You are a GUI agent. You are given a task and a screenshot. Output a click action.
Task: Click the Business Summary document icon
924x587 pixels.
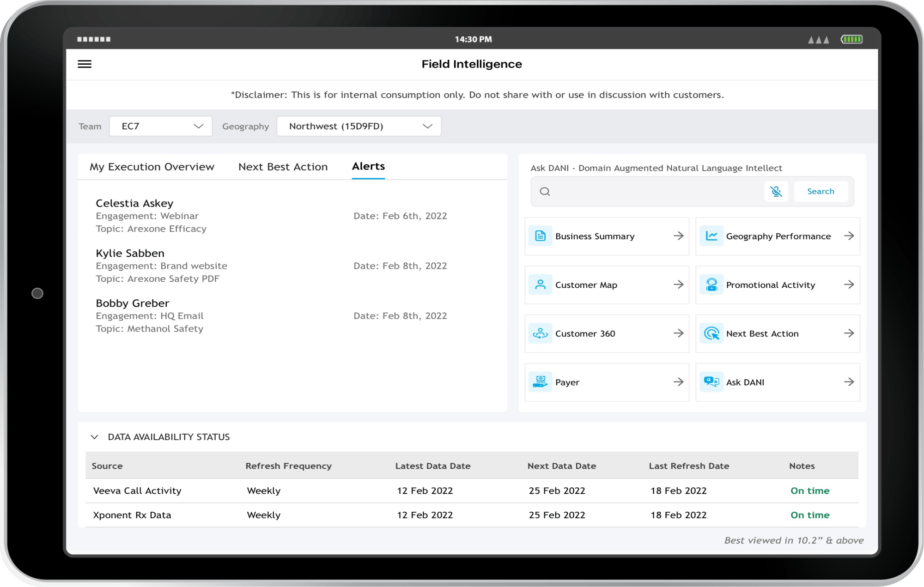coord(540,236)
